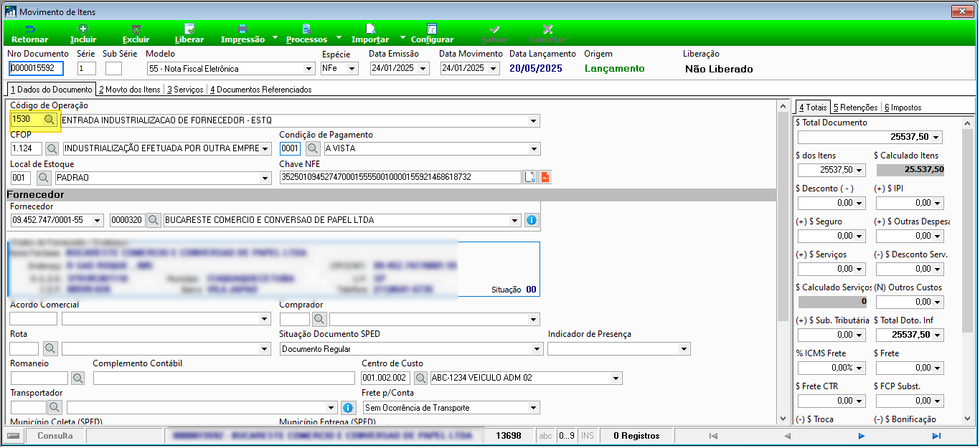
Task: Expand the Modelo dropdown
Action: pyautogui.click(x=309, y=69)
